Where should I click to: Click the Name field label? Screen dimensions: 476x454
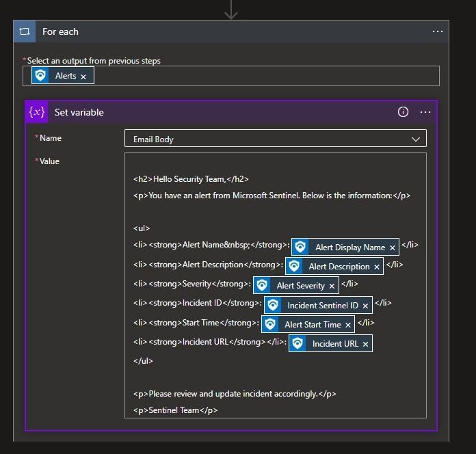51,138
